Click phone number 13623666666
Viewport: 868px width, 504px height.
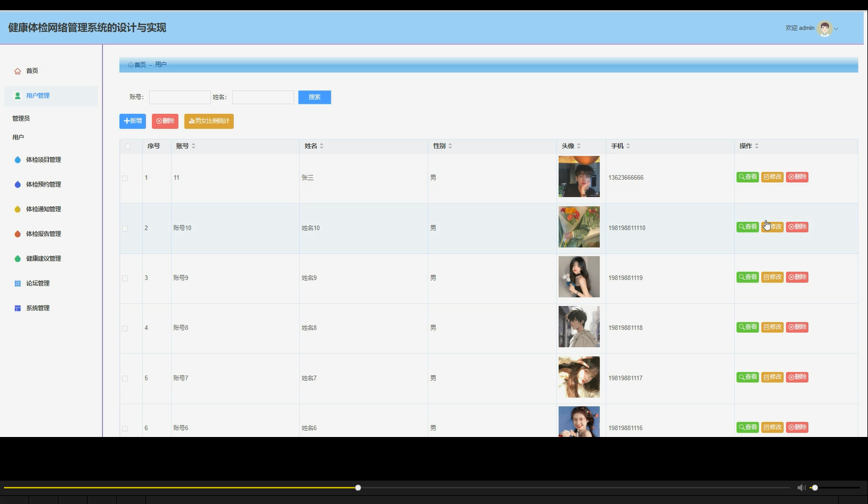click(x=626, y=178)
